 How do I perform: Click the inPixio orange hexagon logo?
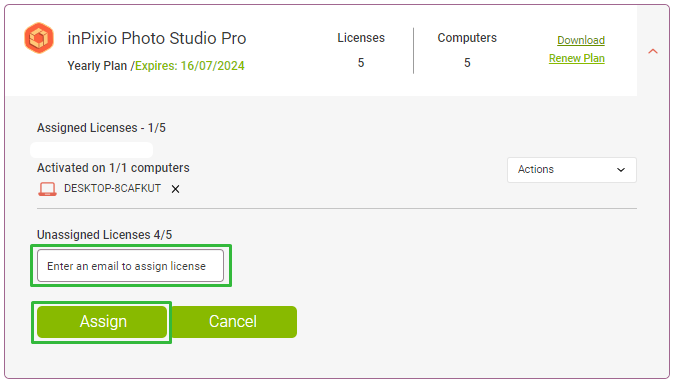point(39,38)
